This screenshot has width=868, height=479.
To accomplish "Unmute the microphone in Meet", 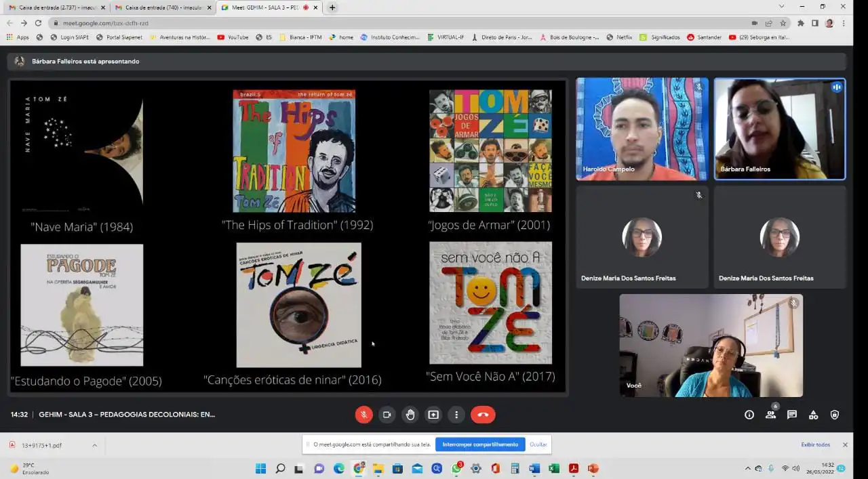I will click(x=364, y=415).
